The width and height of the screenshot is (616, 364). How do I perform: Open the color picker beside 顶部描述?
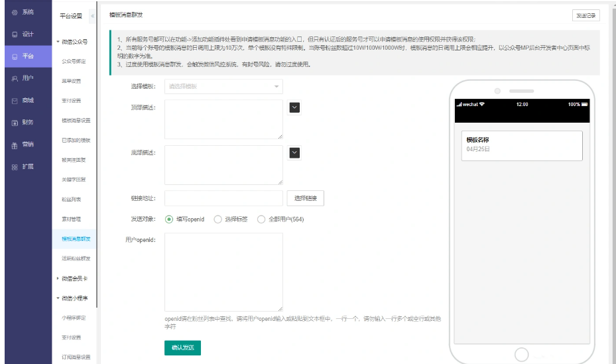pyautogui.click(x=295, y=107)
